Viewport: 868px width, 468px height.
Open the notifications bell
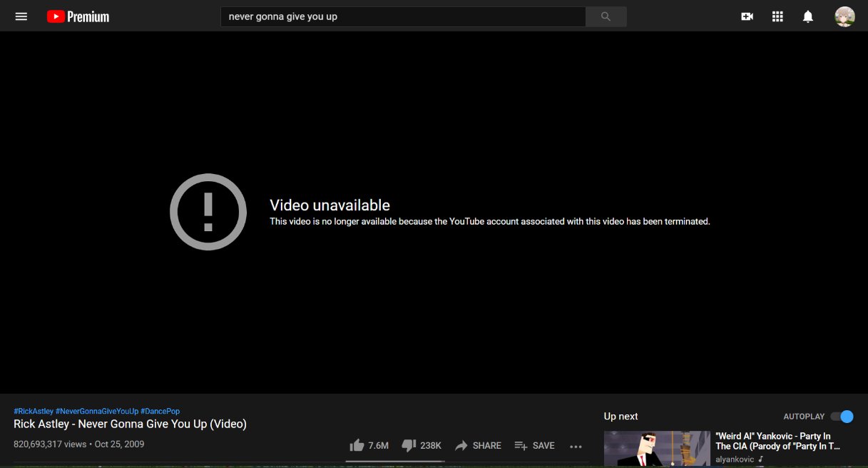(x=807, y=16)
